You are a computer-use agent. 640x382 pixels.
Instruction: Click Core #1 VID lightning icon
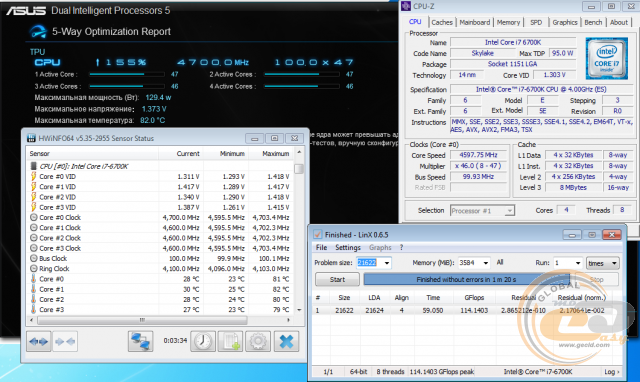pos(33,187)
